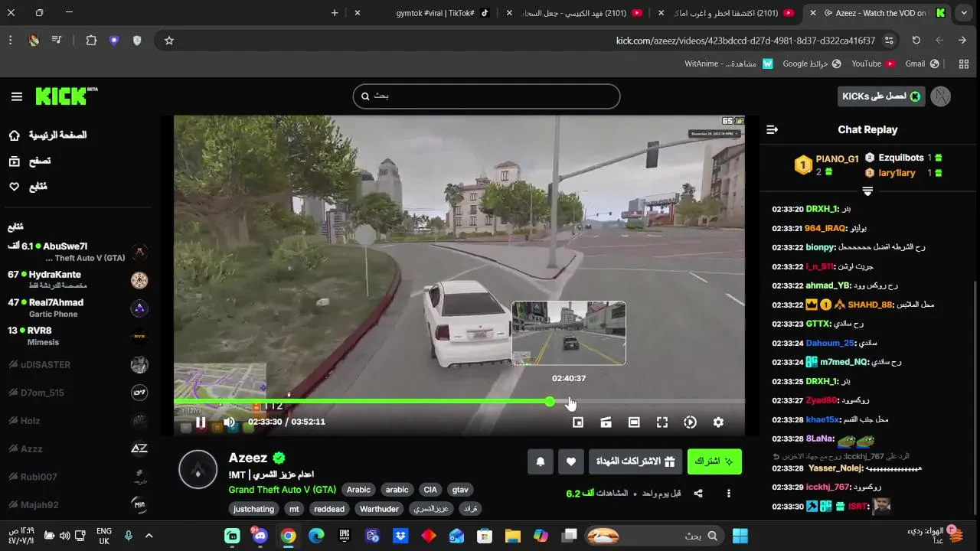
Task: Open offline channel uDISASTER
Action: [x=77, y=364]
